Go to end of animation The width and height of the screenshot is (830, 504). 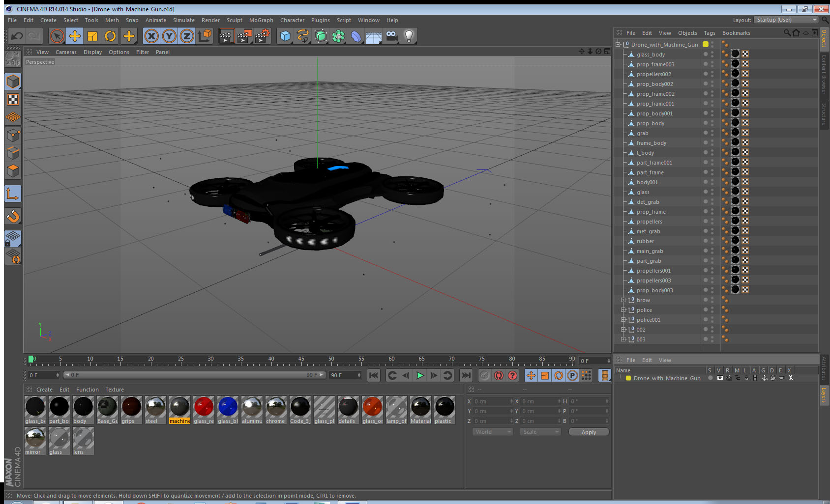tap(466, 376)
